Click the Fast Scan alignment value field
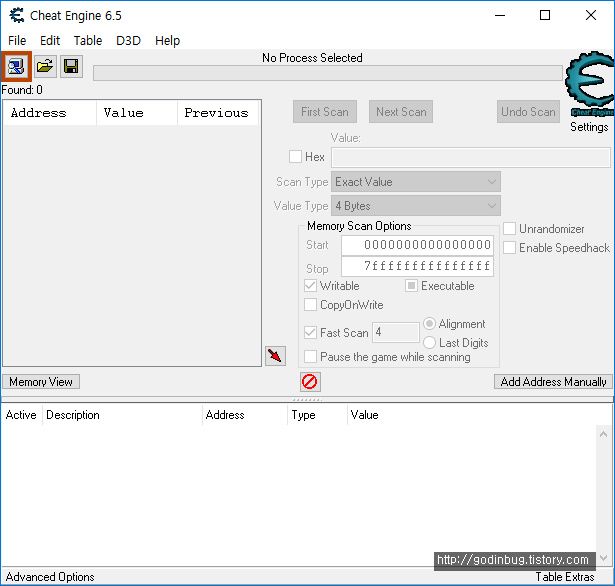The image size is (615, 586). 395,332
